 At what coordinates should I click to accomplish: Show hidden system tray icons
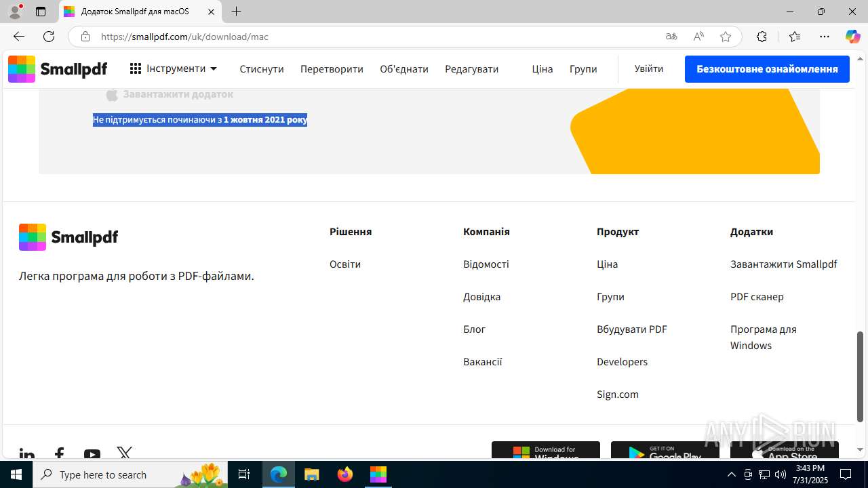point(731,474)
